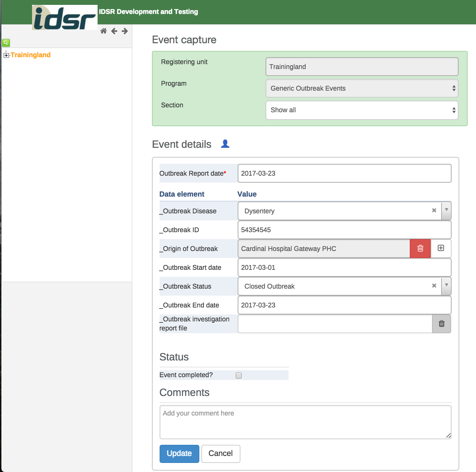
Task: Clear the Closed Outbreak status selection
Action: pos(434,286)
